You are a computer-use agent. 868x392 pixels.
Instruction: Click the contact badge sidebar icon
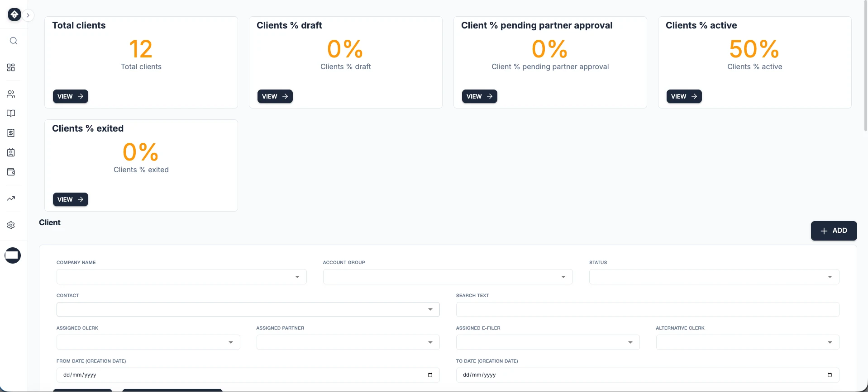(x=11, y=153)
